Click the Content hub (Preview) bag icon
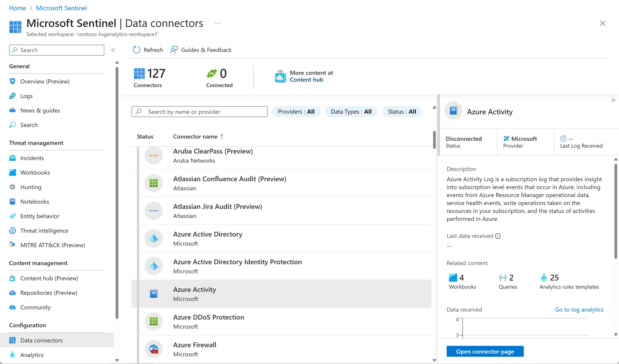 (12, 278)
